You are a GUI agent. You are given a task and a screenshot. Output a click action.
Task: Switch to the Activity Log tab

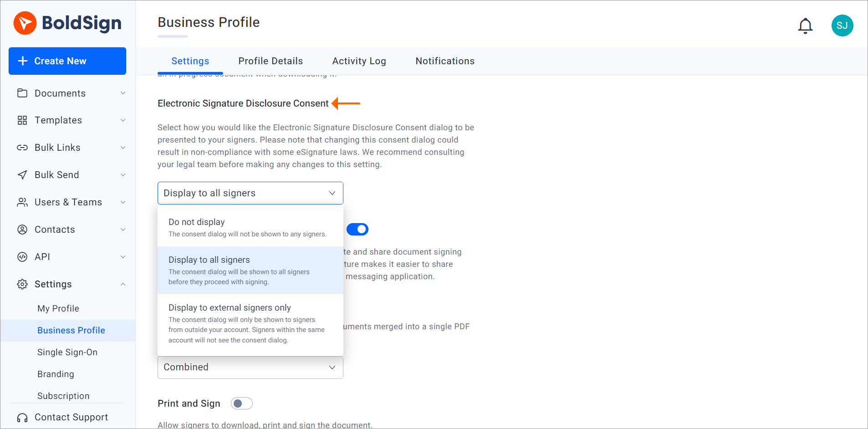(x=359, y=61)
